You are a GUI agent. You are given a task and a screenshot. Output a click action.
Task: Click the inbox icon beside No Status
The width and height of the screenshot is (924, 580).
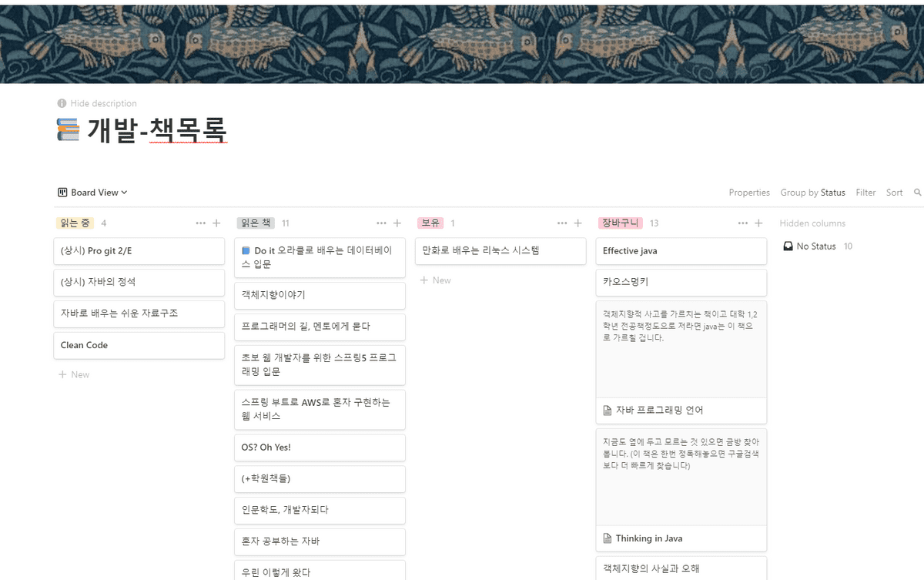pyautogui.click(x=787, y=246)
